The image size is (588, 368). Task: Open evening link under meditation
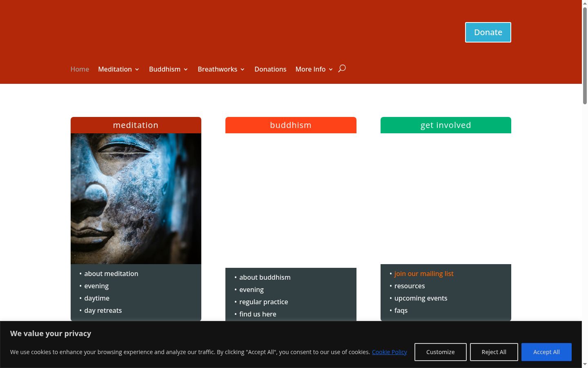96,286
